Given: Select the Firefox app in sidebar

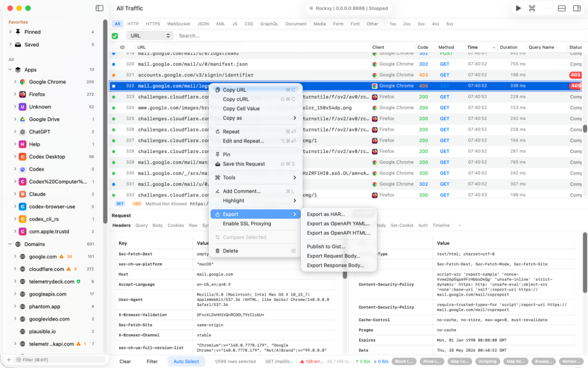Looking at the screenshot, I should coord(37,94).
